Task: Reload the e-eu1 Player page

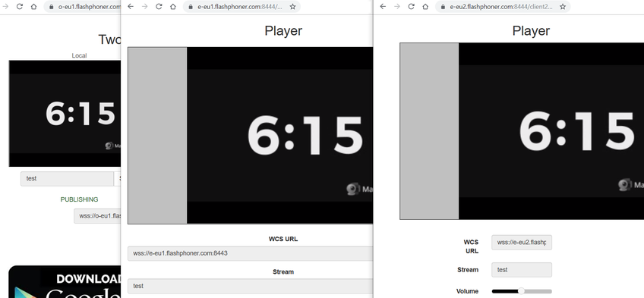Action: click(x=159, y=7)
